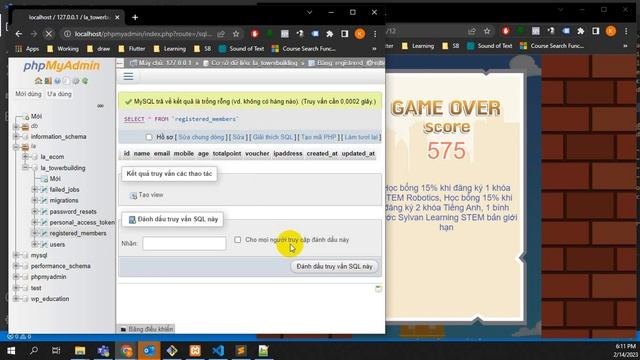Expand the information_schema database
This screenshot has height=360, width=640.
[16, 137]
